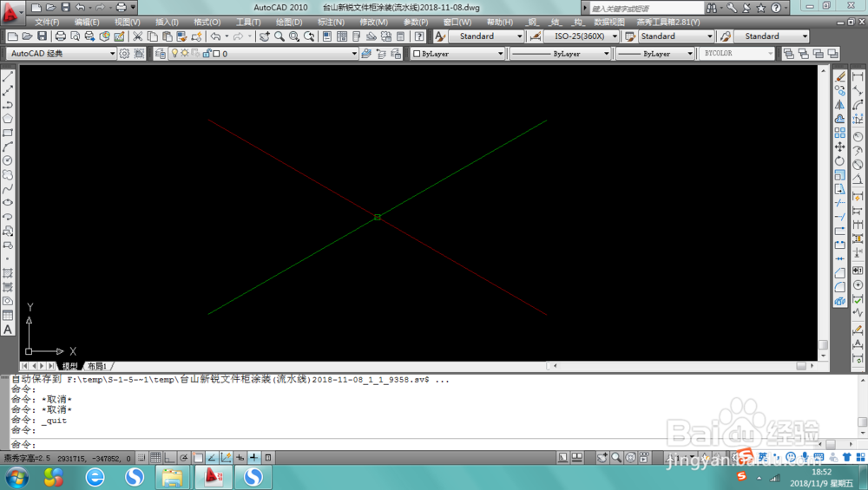This screenshot has height=490, width=868.
Task: Click the Pan realtime icon
Action: click(x=265, y=36)
